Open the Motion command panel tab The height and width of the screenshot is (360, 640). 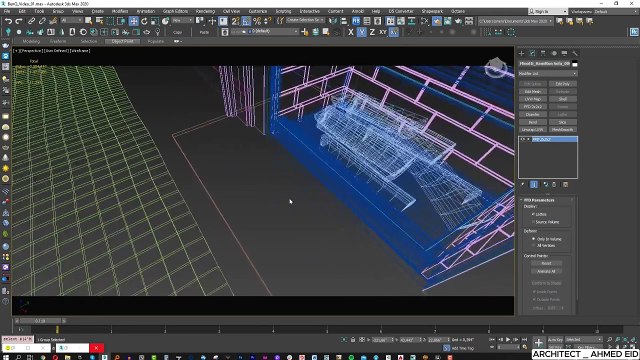point(553,53)
